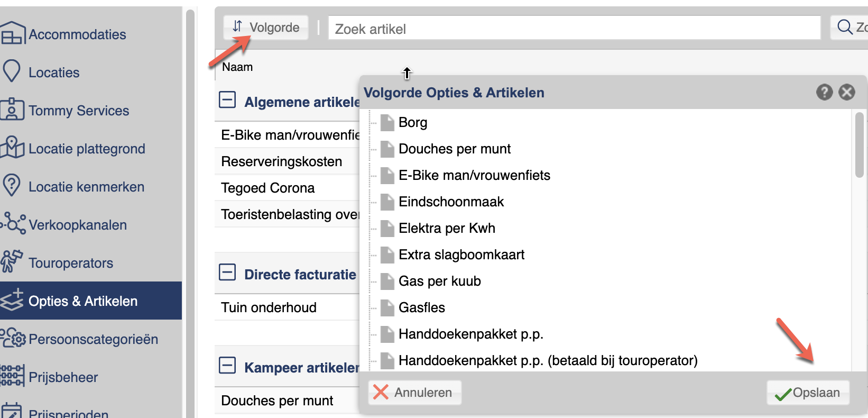Collapse the Algemene artikelen group
The width and height of the screenshot is (868, 418).
pos(227,99)
